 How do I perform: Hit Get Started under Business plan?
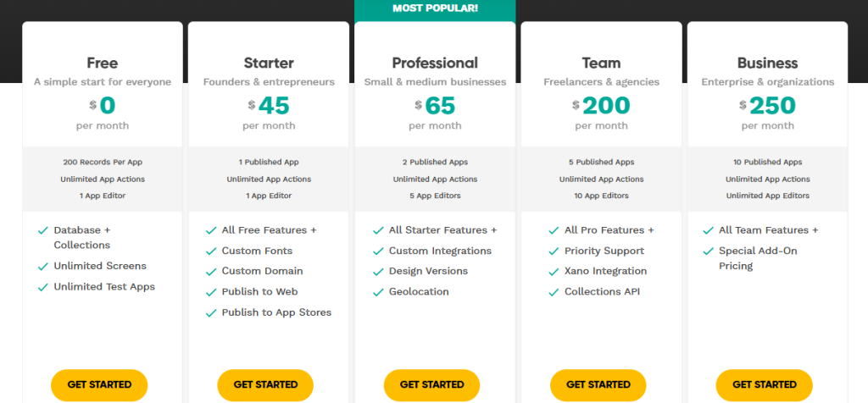point(765,384)
